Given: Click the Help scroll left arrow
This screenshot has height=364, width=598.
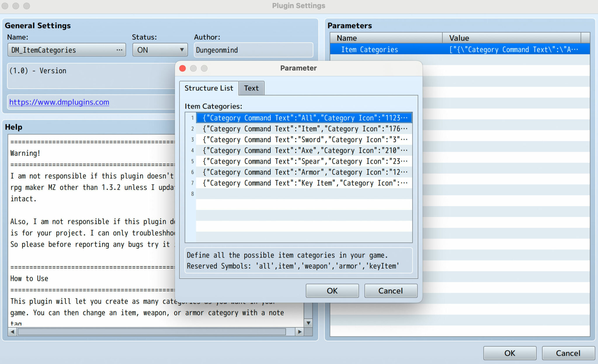Looking at the screenshot, I should click(x=12, y=332).
